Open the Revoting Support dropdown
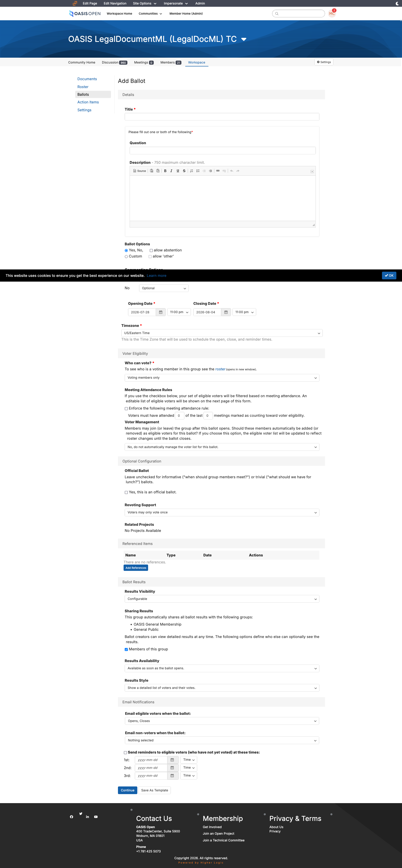402x868 pixels. coord(222,513)
